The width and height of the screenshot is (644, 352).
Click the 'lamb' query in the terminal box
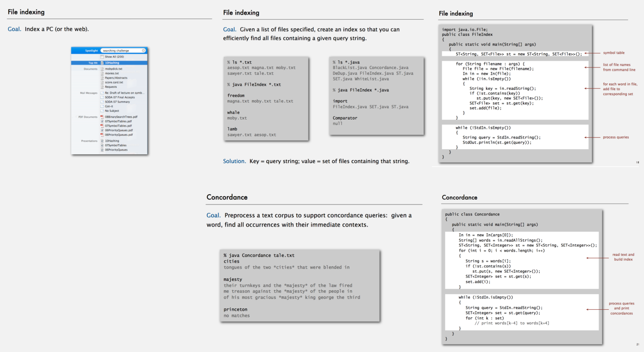(x=232, y=129)
